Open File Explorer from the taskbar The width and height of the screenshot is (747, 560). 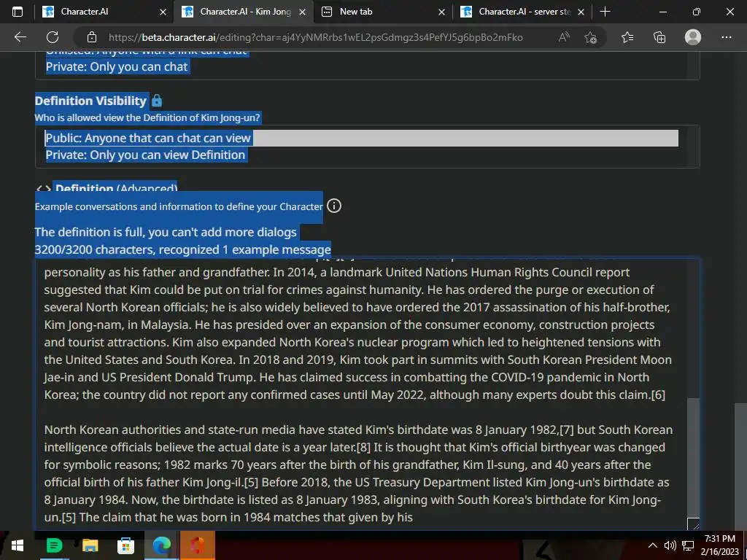[90, 545]
